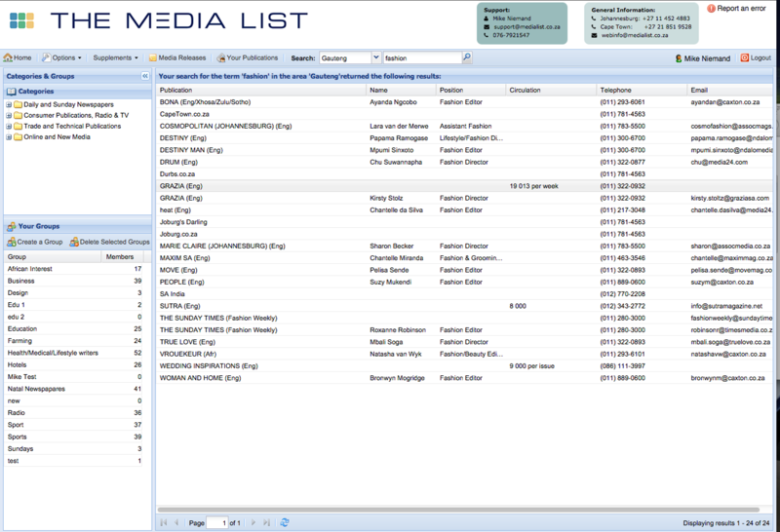Expand the Gauteng area dropdown arrow
This screenshot has width=780, height=532.
376,57
